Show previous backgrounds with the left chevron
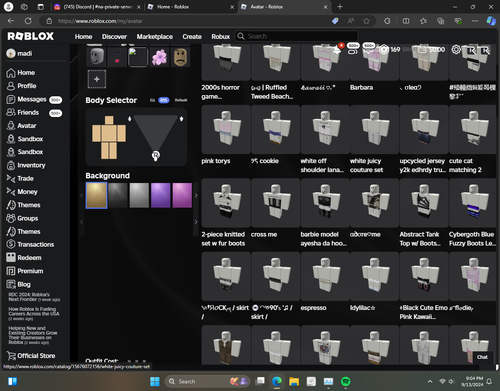 81,196
